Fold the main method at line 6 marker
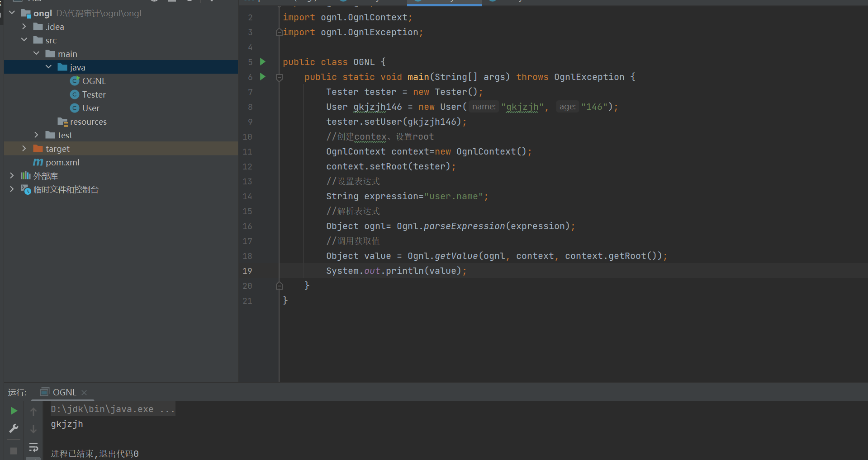The image size is (868, 460). pos(279,77)
